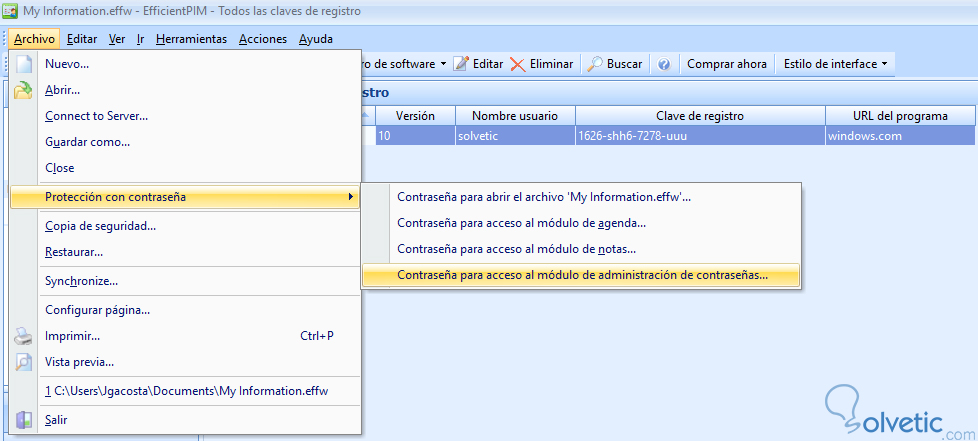Screen dimensions: 978x441
Task: Sort by Clave de registro column header
Action: click(700, 116)
